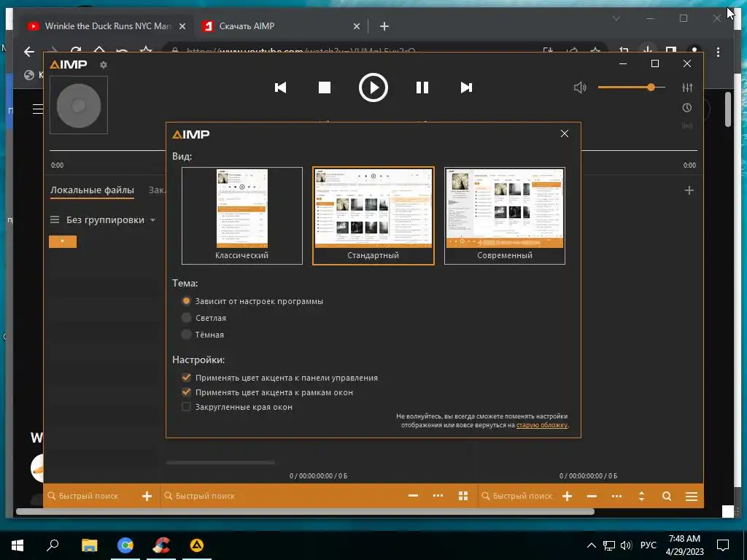The width and height of the screenshot is (747, 560).
Task: Skip to the next track
Action: point(466,87)
